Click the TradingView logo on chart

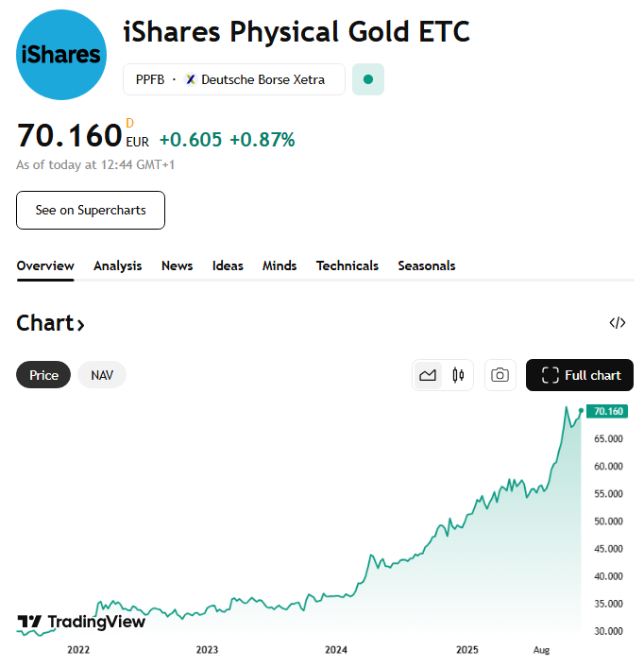(82, 622)
